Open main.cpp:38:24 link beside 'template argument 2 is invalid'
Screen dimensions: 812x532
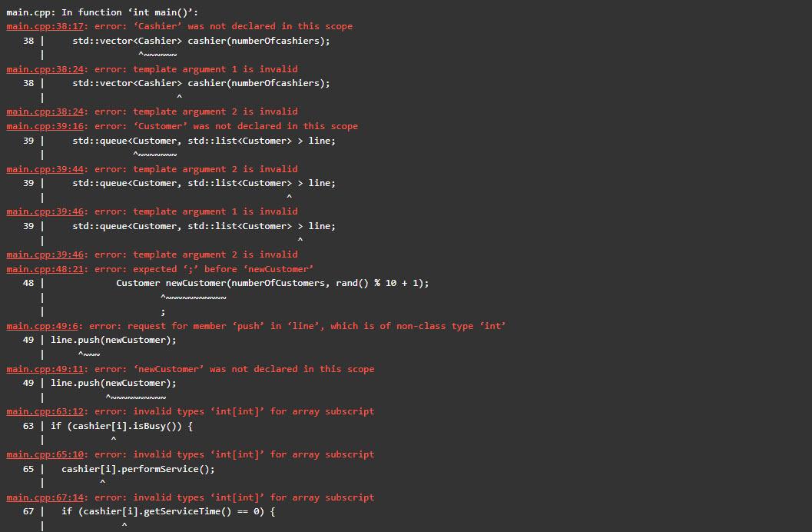pos(45,112)
